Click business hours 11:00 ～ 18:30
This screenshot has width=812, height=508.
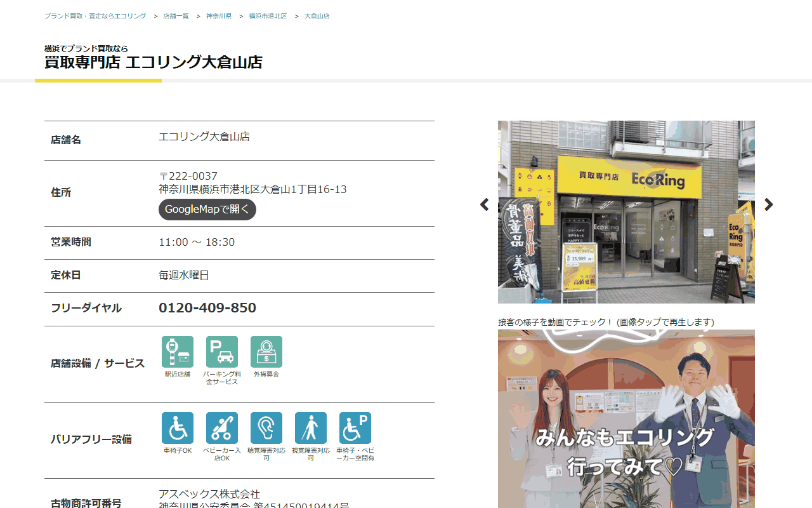point(197,242)
